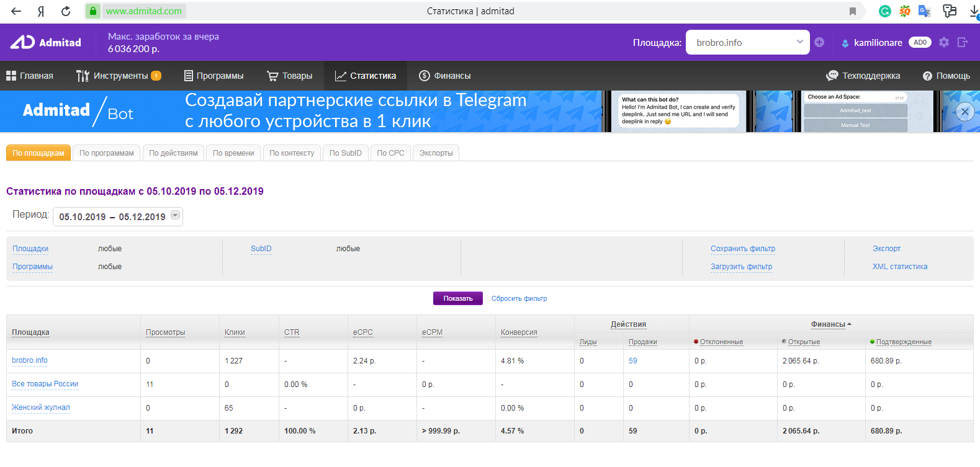Screen dimensions: 980x467
Task: Sort by Клики column header
Action: (235, 332)
